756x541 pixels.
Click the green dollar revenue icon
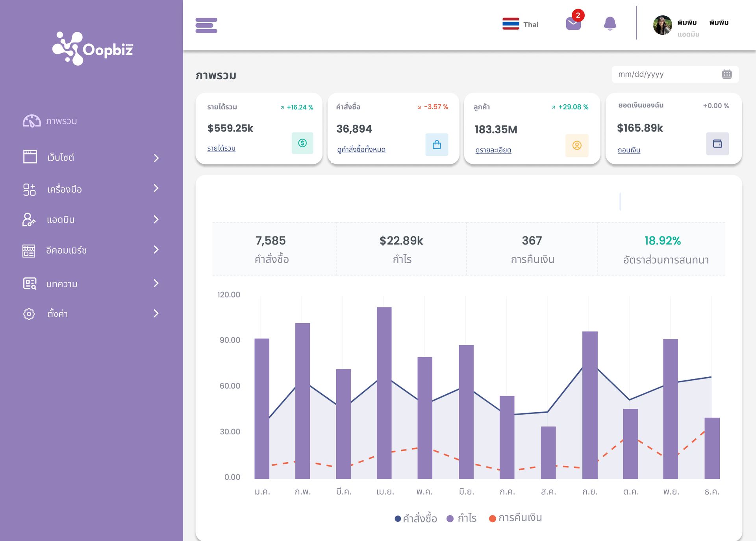pos(302,143)
